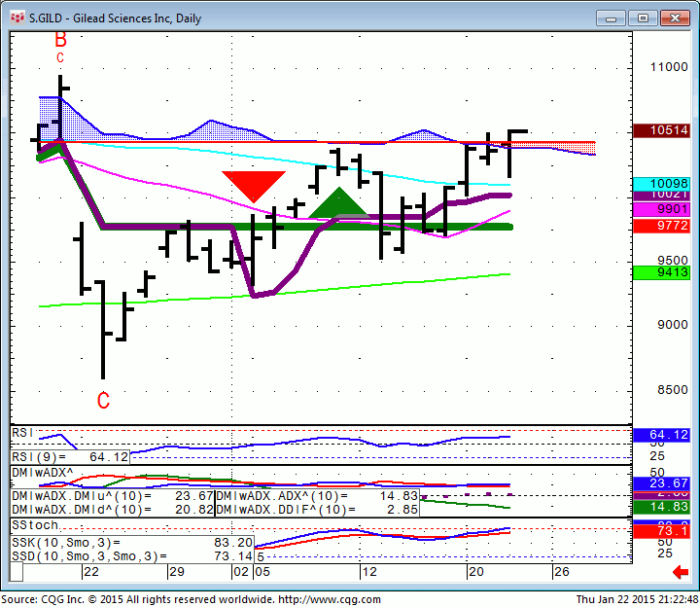Click the 8500 price scale value
700x607 pixels.
tap(673, 390)
